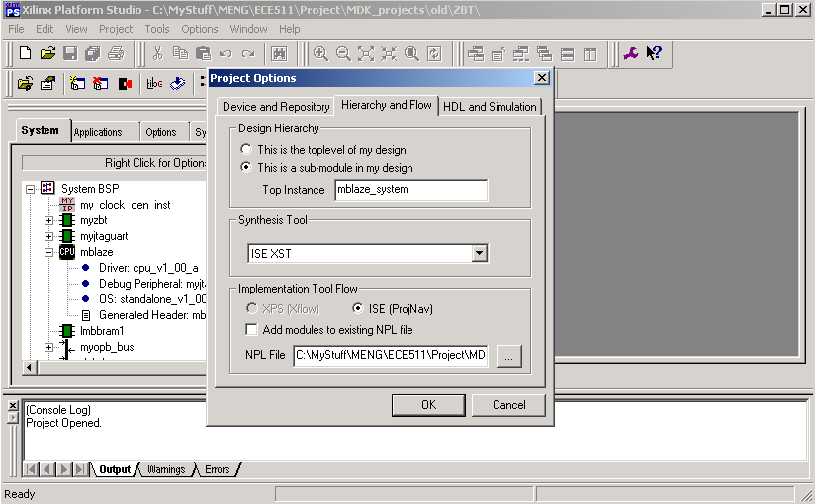The width and height of the screenshot is (815, 504).
Task: Select 'This is the toplevel of my design'
Action: pyautogui.click(x=246, y=150)
